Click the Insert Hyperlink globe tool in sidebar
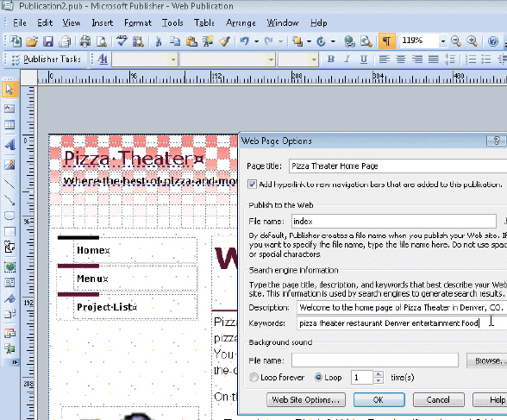The image size is (507, 420). 9,266
